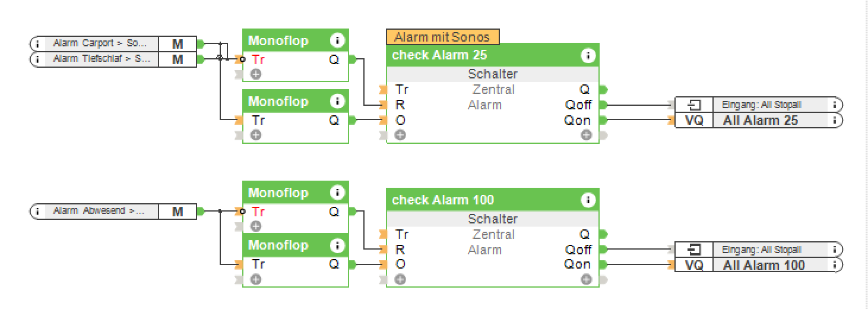Add input via plus on check Alarm 25 left side

tap(401, 135)
